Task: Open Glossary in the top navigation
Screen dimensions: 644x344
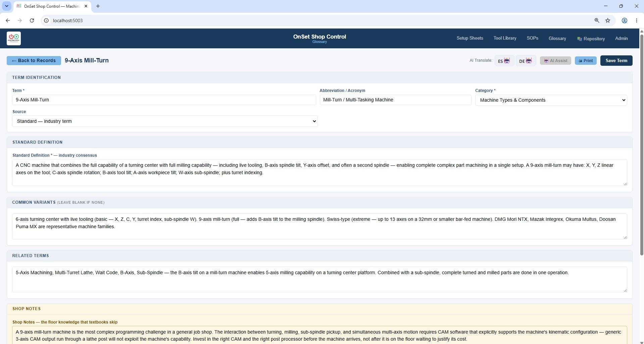Action: point(557,39)
